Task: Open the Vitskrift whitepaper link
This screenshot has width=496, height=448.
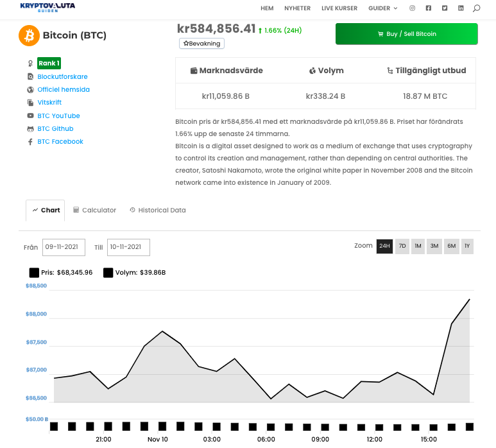Action: coord(49,103)
